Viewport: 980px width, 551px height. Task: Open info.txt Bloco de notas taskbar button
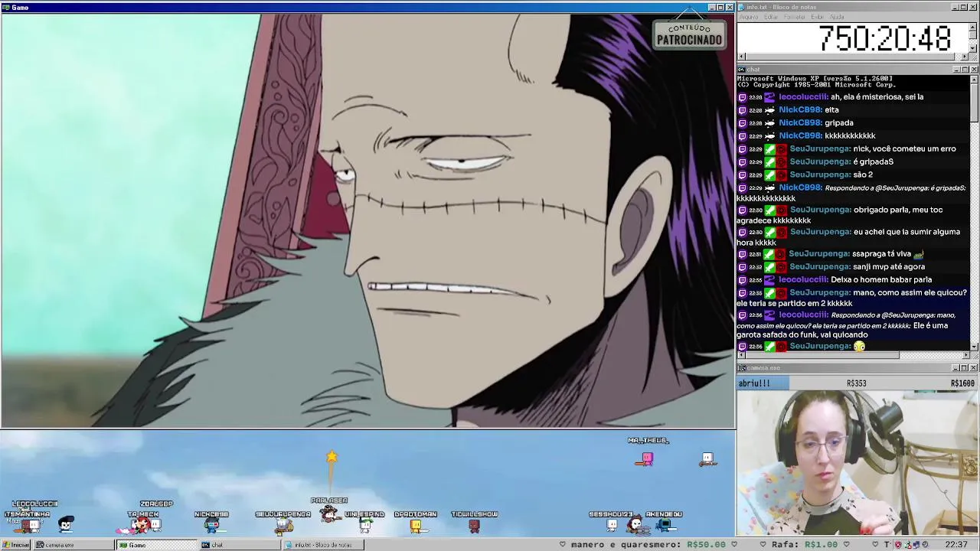322,545
